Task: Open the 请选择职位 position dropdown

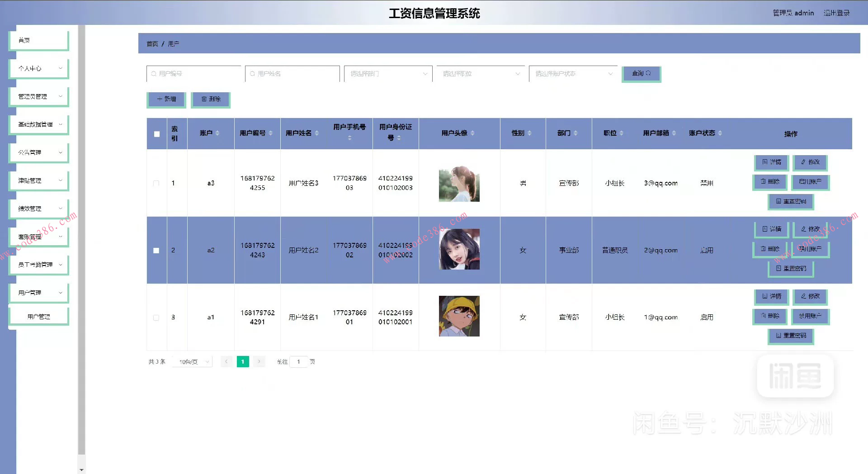Action: click(481, 74)
